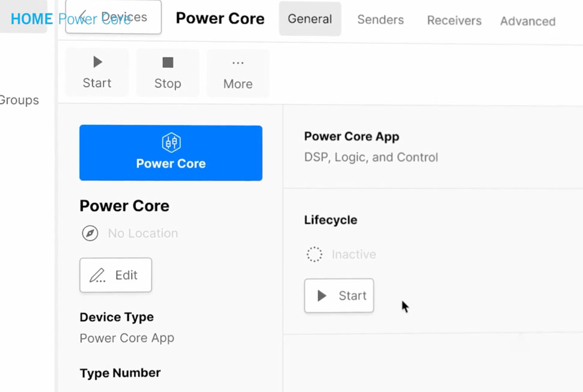Click the Power Core mixer hexagon icon
The height and width of the screenshot is (392, 583).
click(x=171, y=142)
